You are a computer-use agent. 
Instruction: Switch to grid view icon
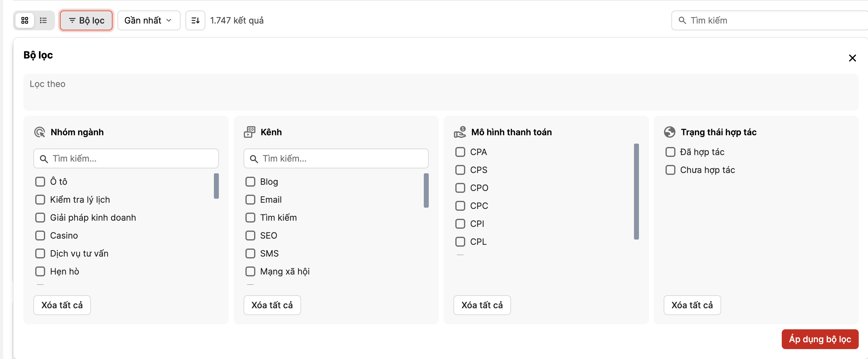[25, 21]
